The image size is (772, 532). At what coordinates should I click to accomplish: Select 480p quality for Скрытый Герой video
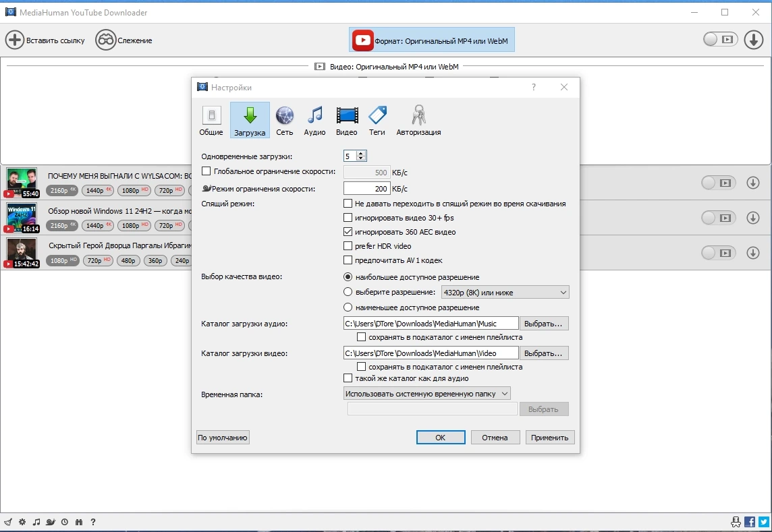pyautogui.click(x=128, y=260)
